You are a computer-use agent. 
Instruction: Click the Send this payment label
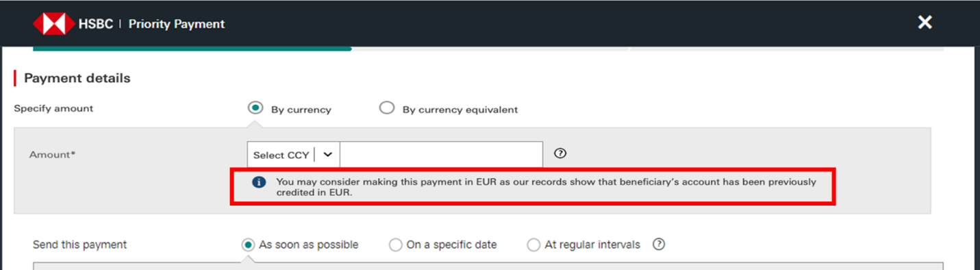(80, 245)
